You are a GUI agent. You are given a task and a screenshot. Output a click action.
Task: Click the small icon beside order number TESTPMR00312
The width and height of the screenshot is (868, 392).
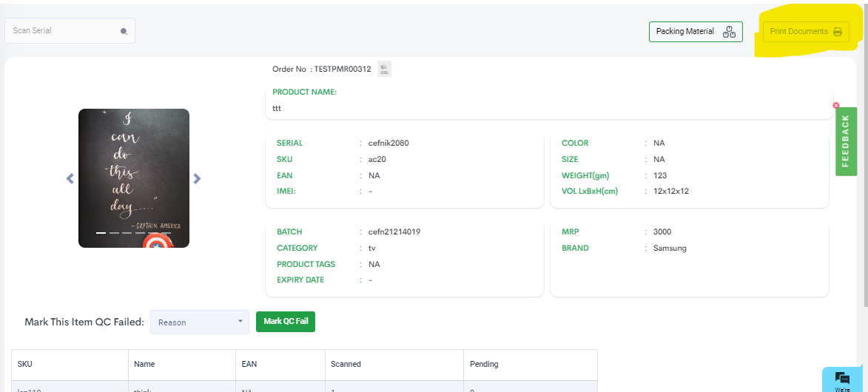(x=384, y=70)
